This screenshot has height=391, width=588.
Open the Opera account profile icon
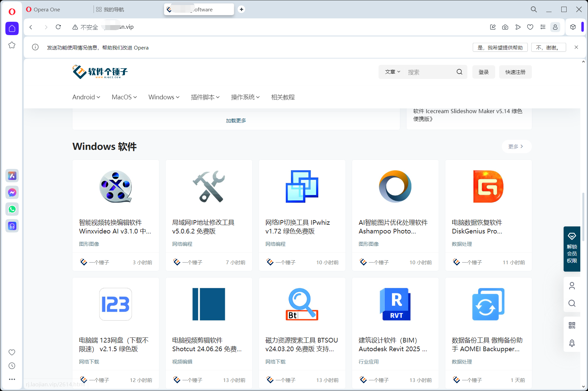click(555, 27)
